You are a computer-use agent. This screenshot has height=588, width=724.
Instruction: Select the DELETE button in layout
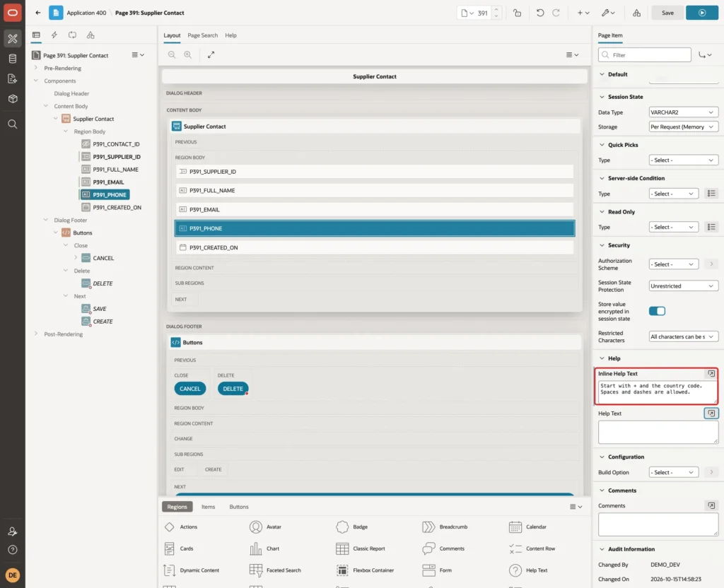click(233, 389)
